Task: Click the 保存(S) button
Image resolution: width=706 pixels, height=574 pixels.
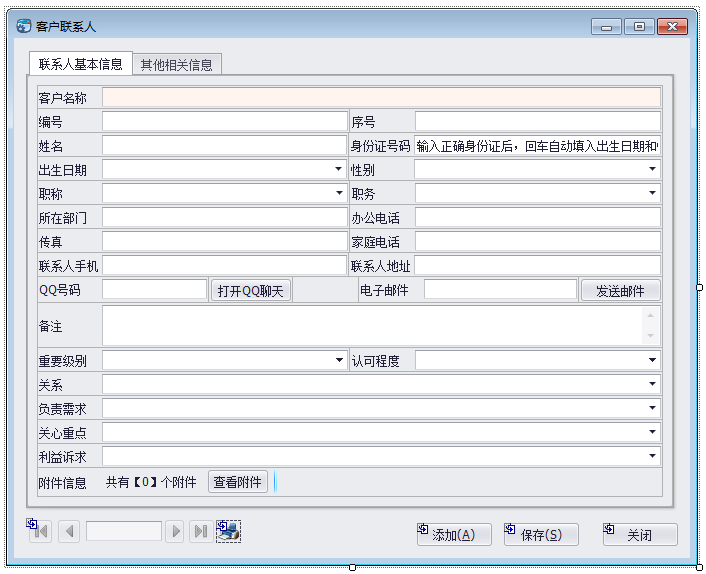Action: pos(541,535)
